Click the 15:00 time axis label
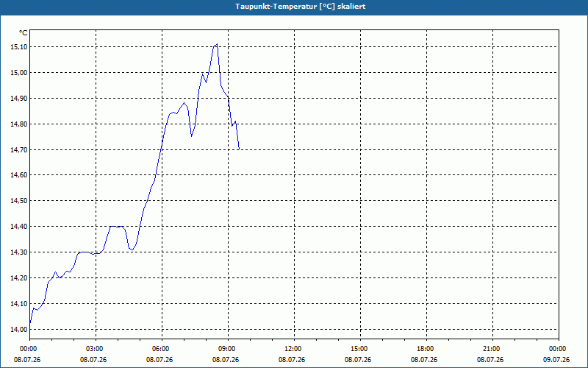 click(360, 349)
